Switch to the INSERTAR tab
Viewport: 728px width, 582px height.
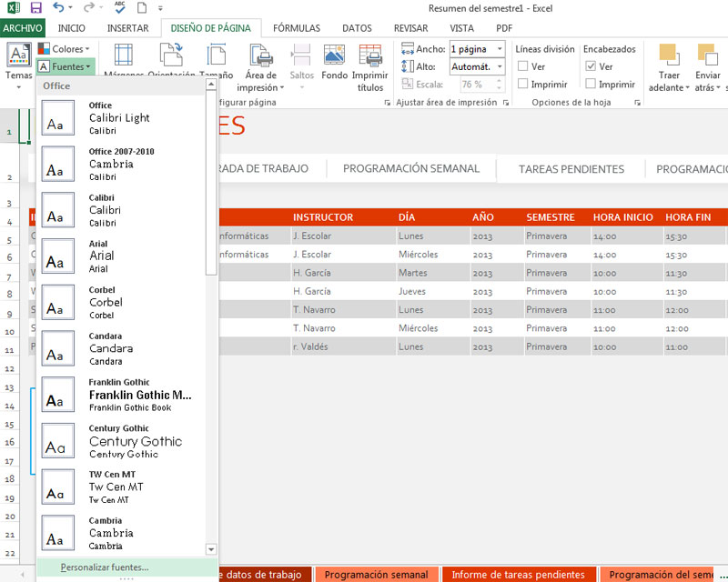[127, 28]
